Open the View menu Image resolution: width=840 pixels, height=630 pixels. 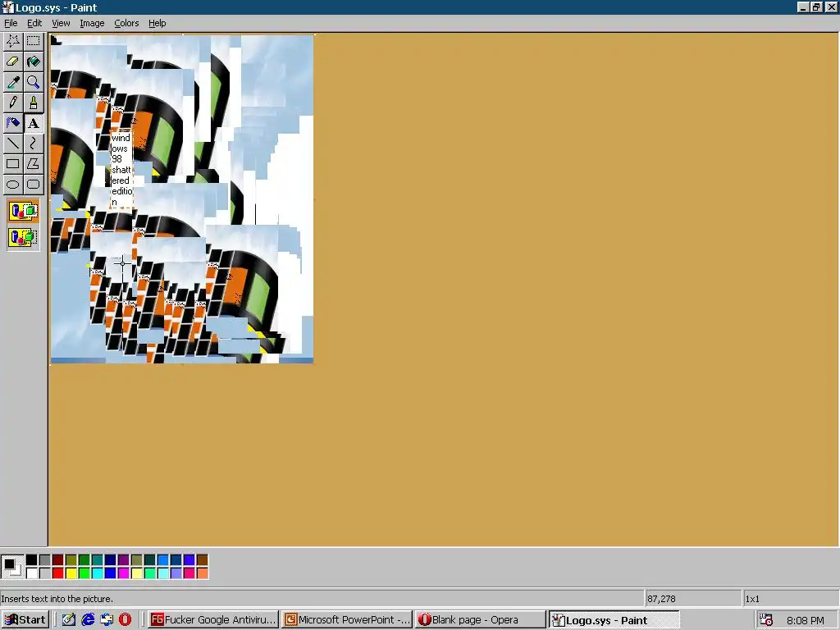point(61,23)
